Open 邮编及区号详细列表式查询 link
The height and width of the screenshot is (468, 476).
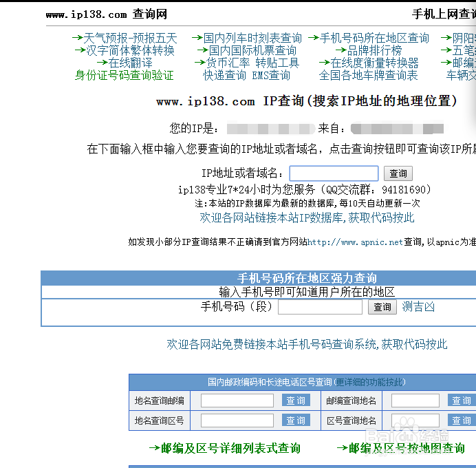click(230, 448)
